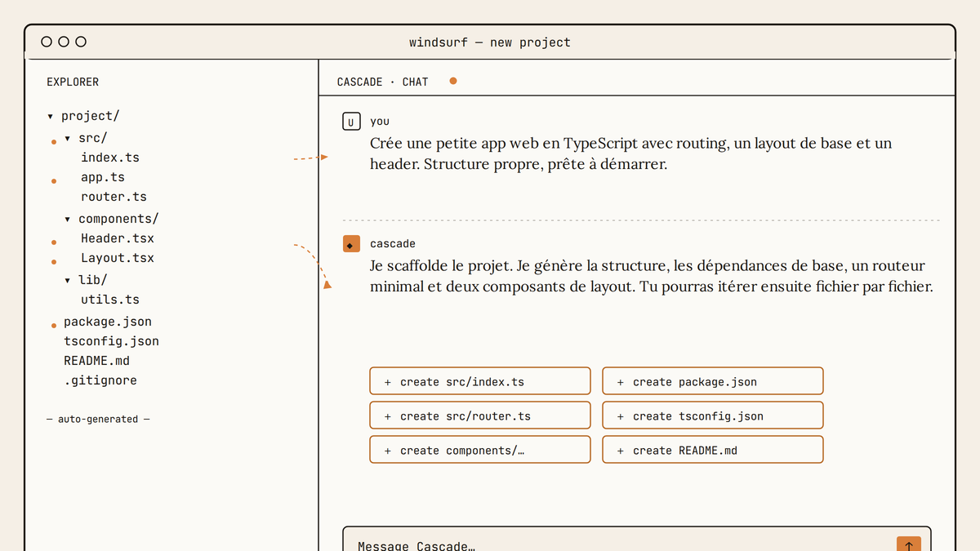The height and width of the screenshot is (551, 980).
Task: Click the 'create package.json' action button
Action: (x=713, y=381)
